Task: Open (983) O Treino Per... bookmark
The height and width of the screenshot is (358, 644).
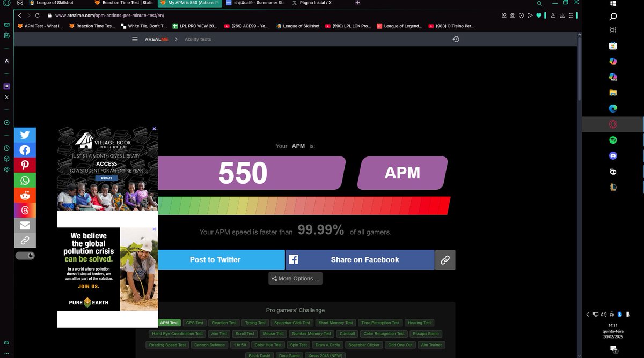Action: (x=452, y=26)
